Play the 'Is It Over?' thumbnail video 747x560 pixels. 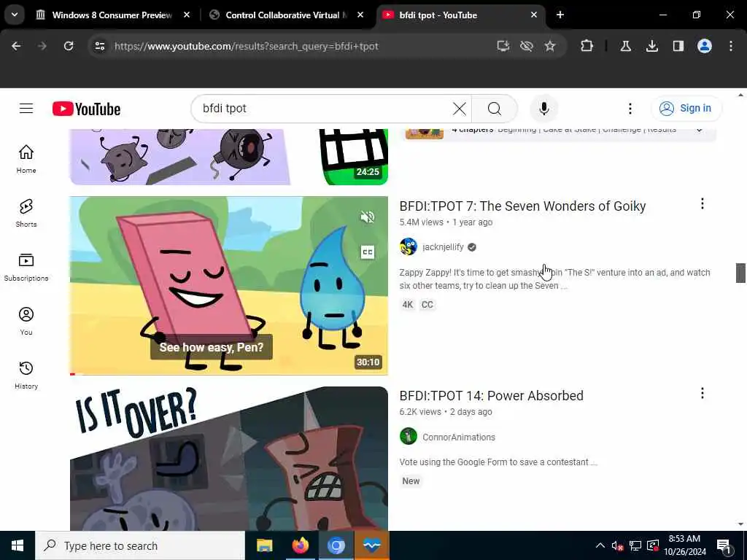click(228, 459)
